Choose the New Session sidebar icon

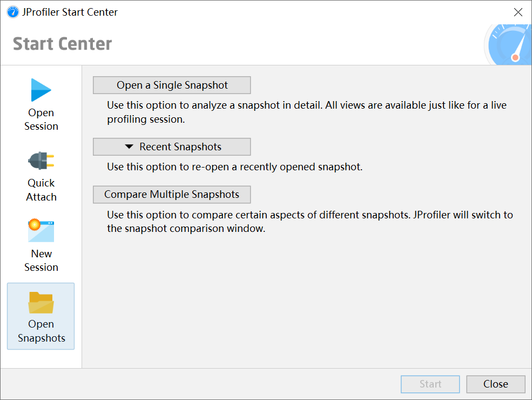pyautogui.click(x=41, y=231)
